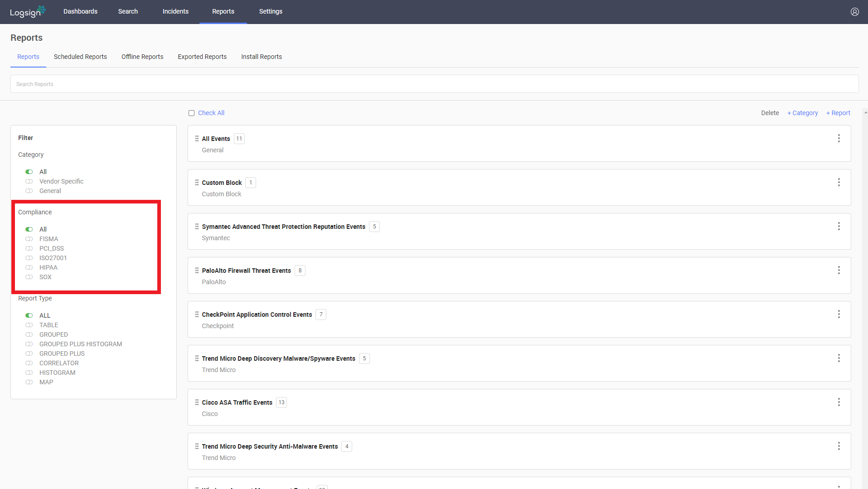Open the Dashboards menu
This screenshot has width=868, height=489.
point(80,11)
